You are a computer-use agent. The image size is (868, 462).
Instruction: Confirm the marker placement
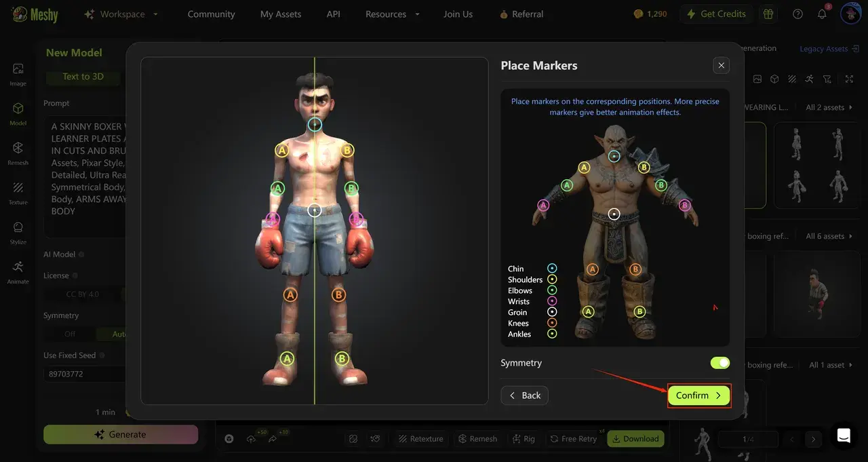698,396
